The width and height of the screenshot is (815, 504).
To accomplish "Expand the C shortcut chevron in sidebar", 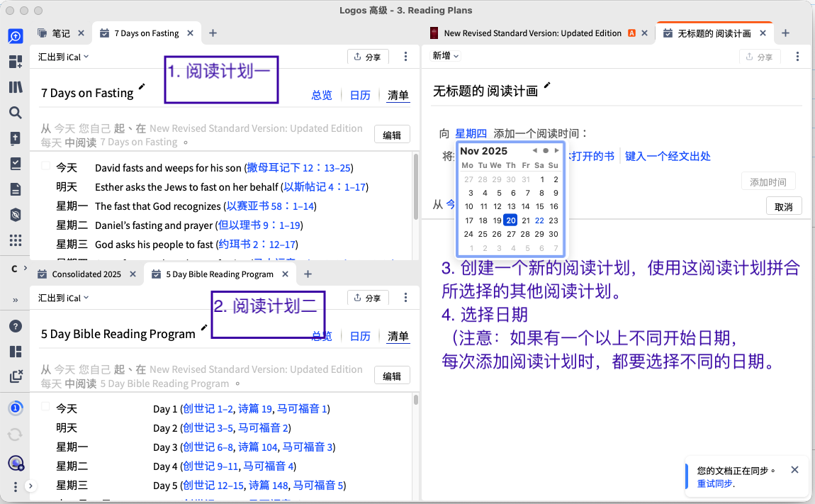I will pos(26,269).
